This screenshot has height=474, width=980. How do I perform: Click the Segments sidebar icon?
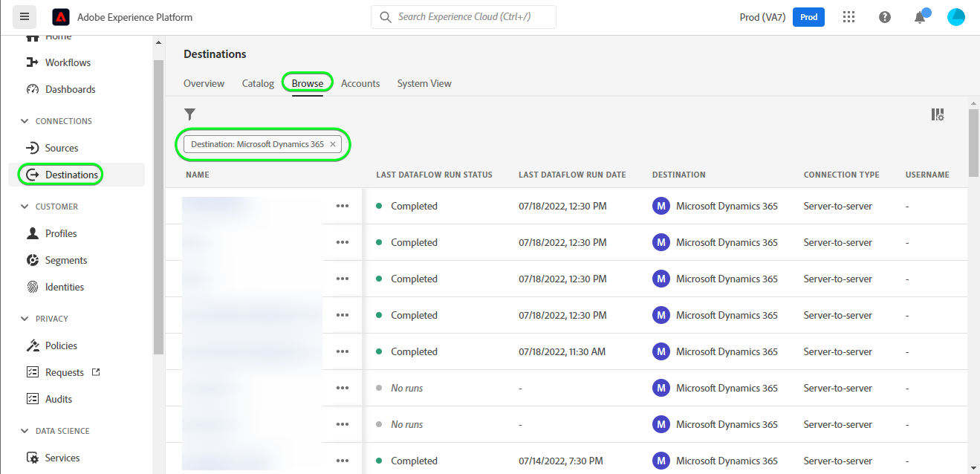pyautogui.click(x=32, y=260)
